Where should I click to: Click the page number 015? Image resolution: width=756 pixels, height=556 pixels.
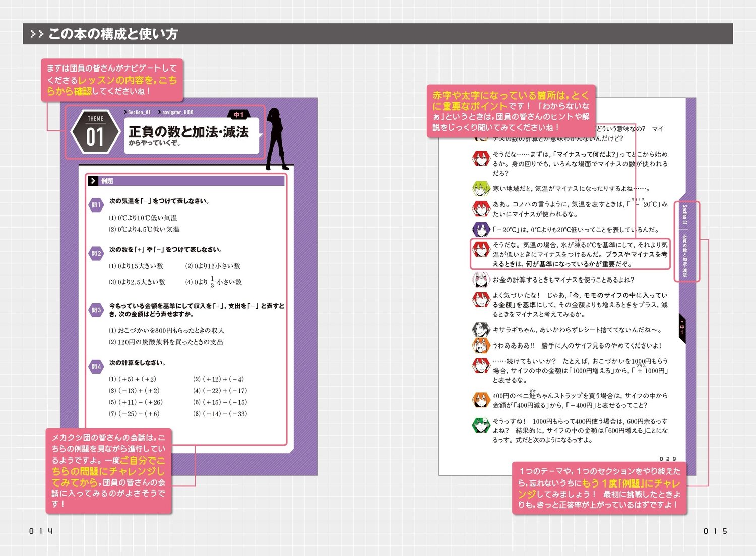coord(715,531)
